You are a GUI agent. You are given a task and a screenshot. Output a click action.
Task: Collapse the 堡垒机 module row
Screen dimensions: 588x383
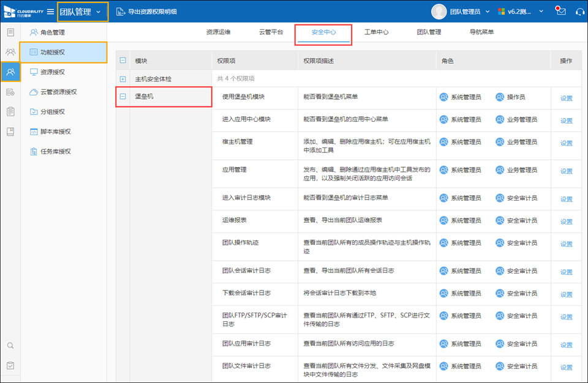click(123, 97)
